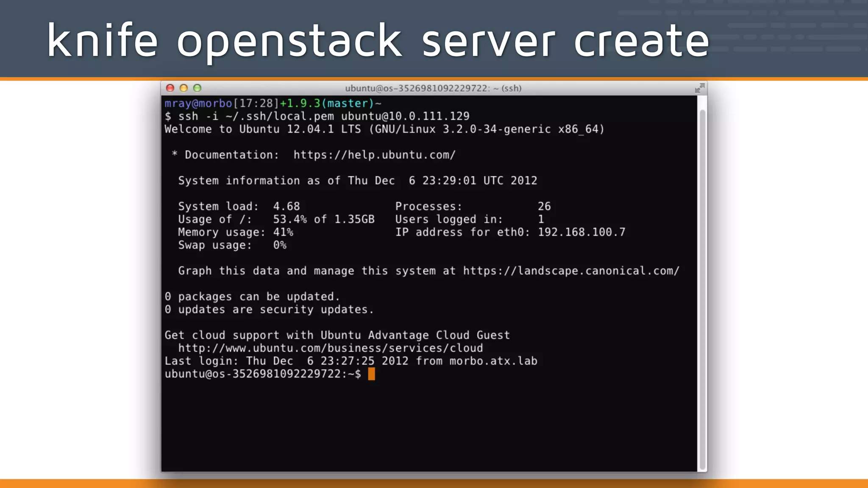Viewport: 868px width, 488px height.
Task: Click the Memory usage value '41%'
Action: tap(283, 233)
